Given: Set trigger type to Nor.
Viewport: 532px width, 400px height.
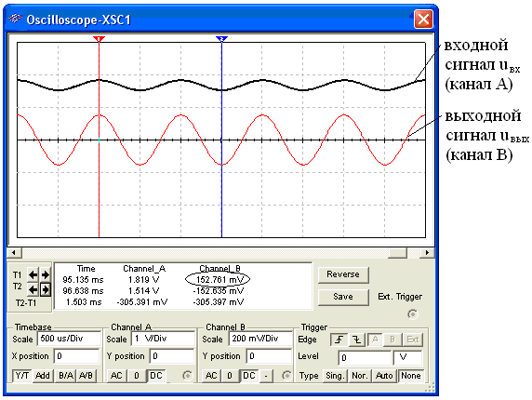Looking at the screenshot, I should point(360,376).
